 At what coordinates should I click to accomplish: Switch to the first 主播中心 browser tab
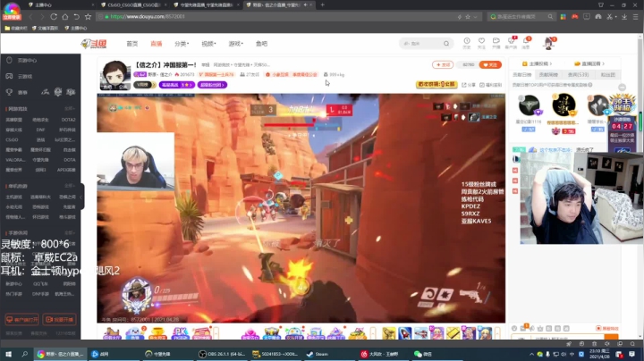pos(60,5)
